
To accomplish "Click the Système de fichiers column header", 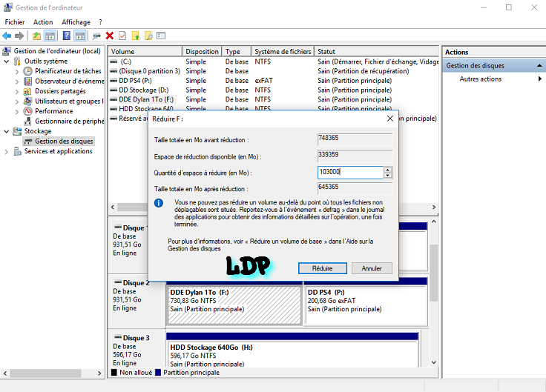I will tap(283, 51).
